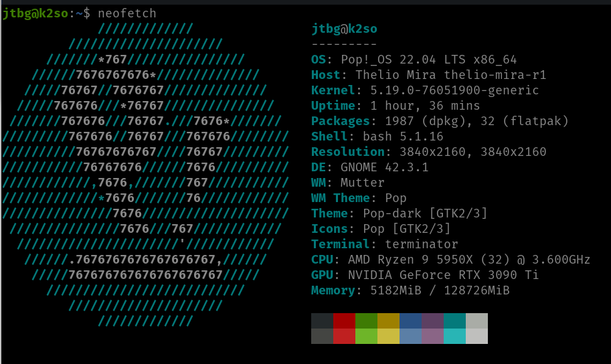Click the 'Resolution' label
Image resolution: width=611 pixels, height=364 pixels.
[x=348, y=152]
